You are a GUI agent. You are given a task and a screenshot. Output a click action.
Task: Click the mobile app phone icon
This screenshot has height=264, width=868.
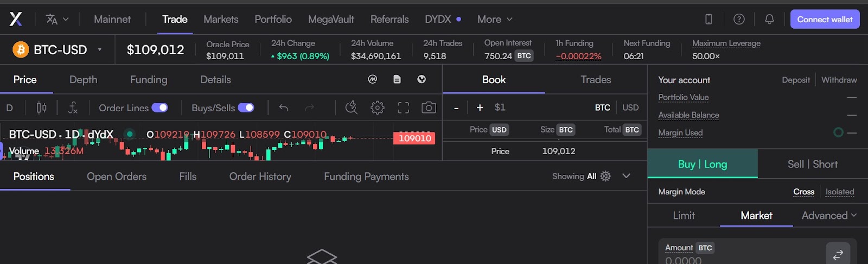coord(709,19)
